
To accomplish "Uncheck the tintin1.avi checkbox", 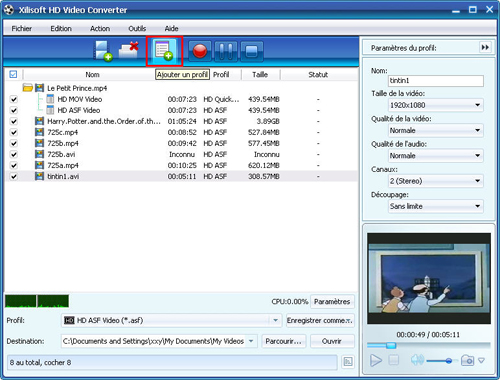I will pyautogui.click(x=13, y=176).
